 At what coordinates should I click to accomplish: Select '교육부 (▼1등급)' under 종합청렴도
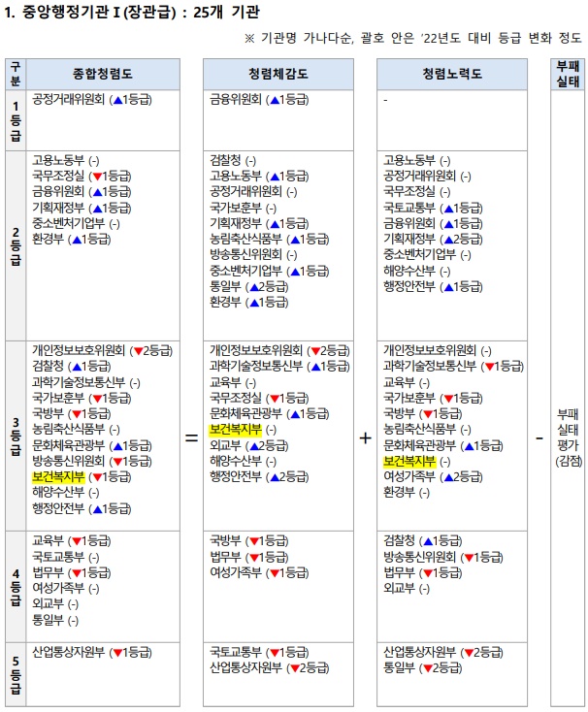72,541
